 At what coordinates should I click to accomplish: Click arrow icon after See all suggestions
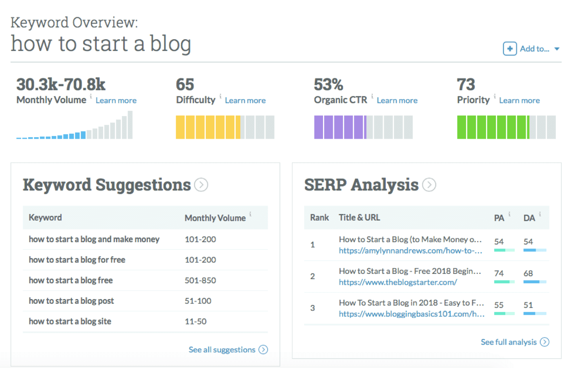[263, 350]
